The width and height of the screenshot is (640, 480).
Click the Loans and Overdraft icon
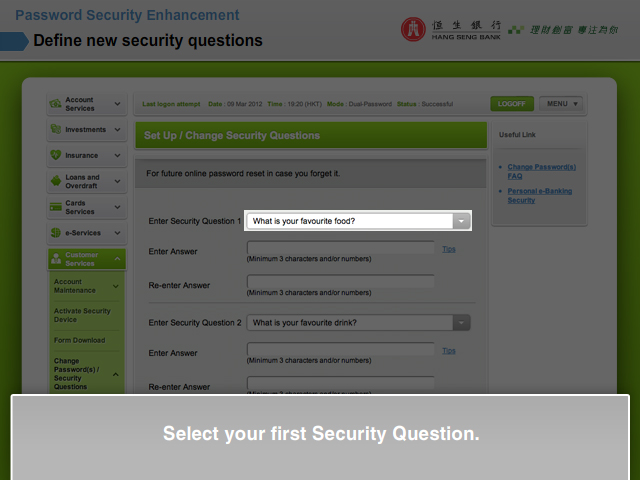pos(55,182)
